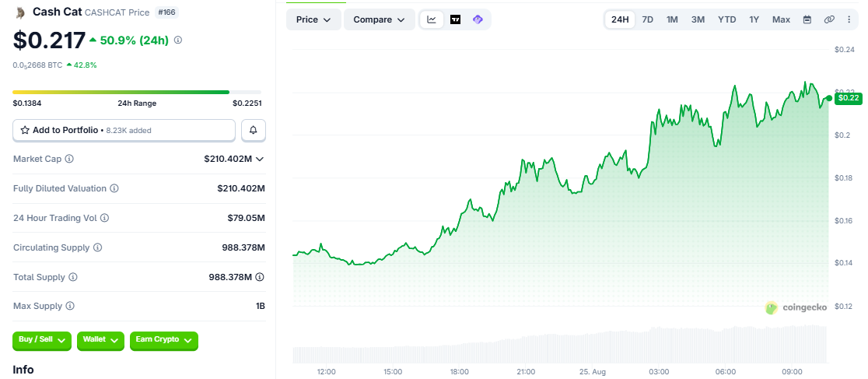
Task: Expand the Market Cap chevron
Action: pos(260,159)
